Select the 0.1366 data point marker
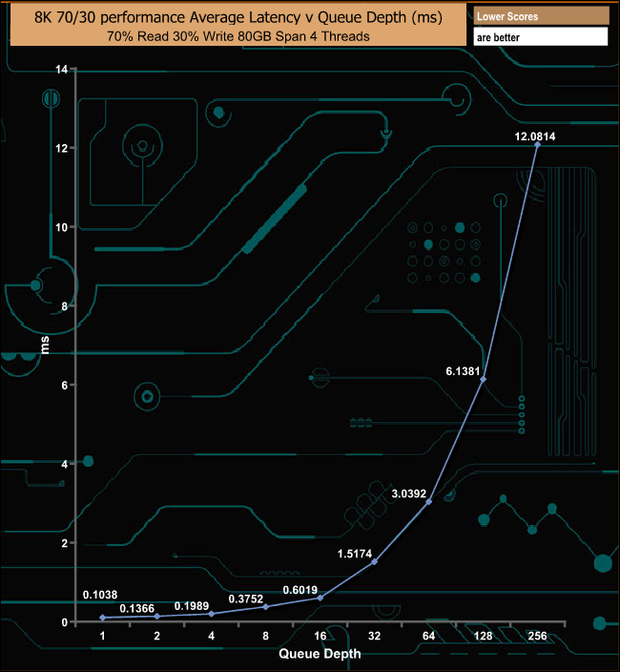The width and height of the screenshot is (620, 672). click(156, 617)
